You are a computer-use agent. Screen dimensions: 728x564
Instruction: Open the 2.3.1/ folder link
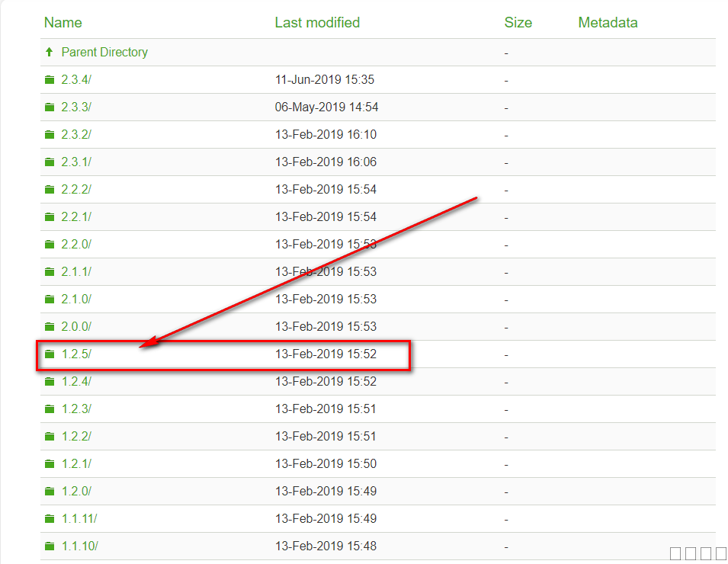pos(76,162)
